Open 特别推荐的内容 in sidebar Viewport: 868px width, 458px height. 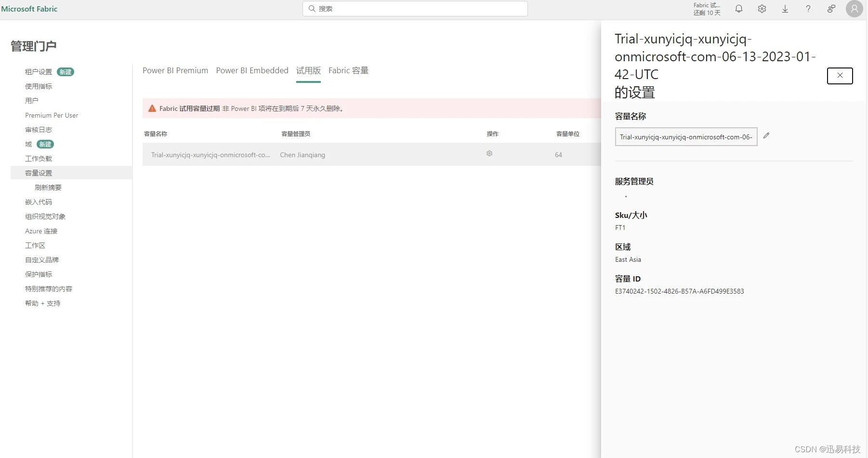point(49,289)
